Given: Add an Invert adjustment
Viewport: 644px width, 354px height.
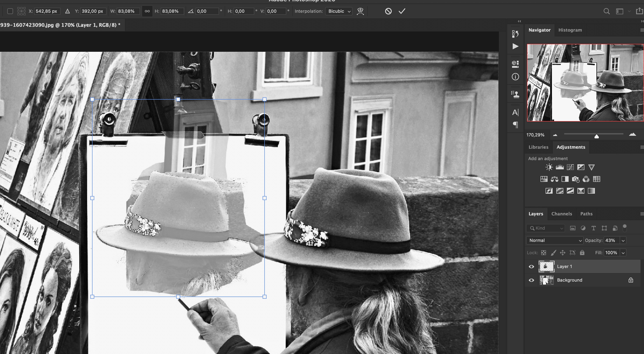Looking at the screenshot, I should click(x=549, y=191).
